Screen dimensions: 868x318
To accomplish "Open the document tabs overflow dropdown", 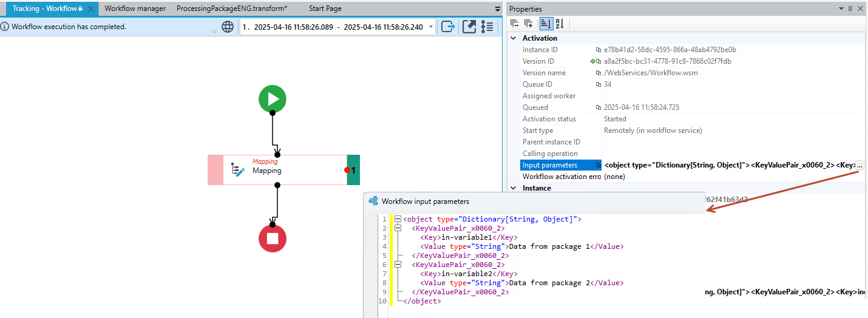I will [x=498, y=8].
